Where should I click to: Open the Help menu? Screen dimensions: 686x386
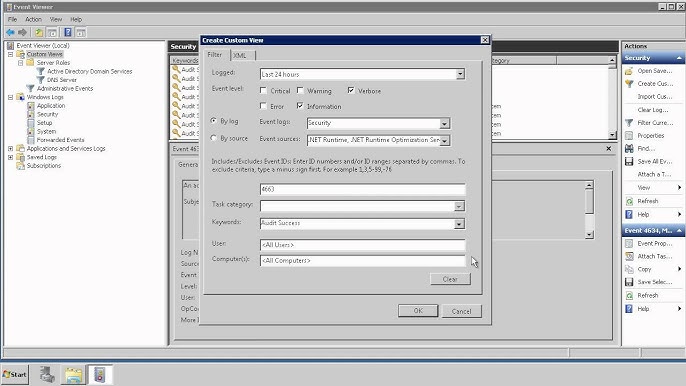pyautogui.click(x=76, y=19)
